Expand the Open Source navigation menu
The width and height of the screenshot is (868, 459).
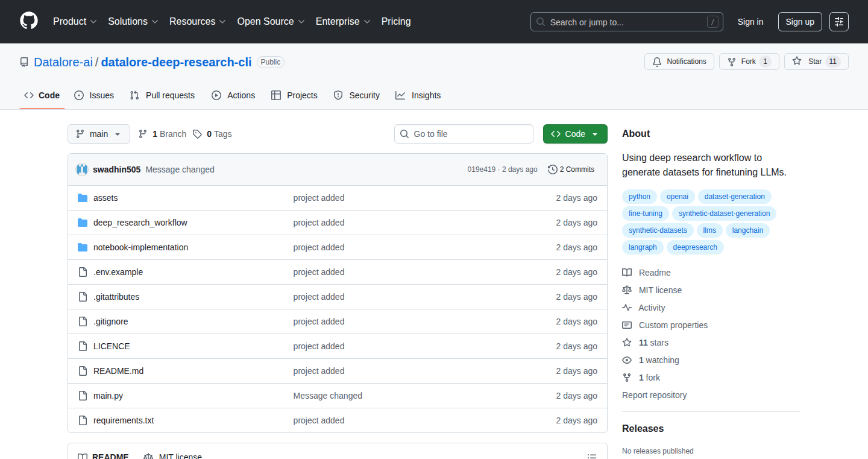[x=271, y=22]
